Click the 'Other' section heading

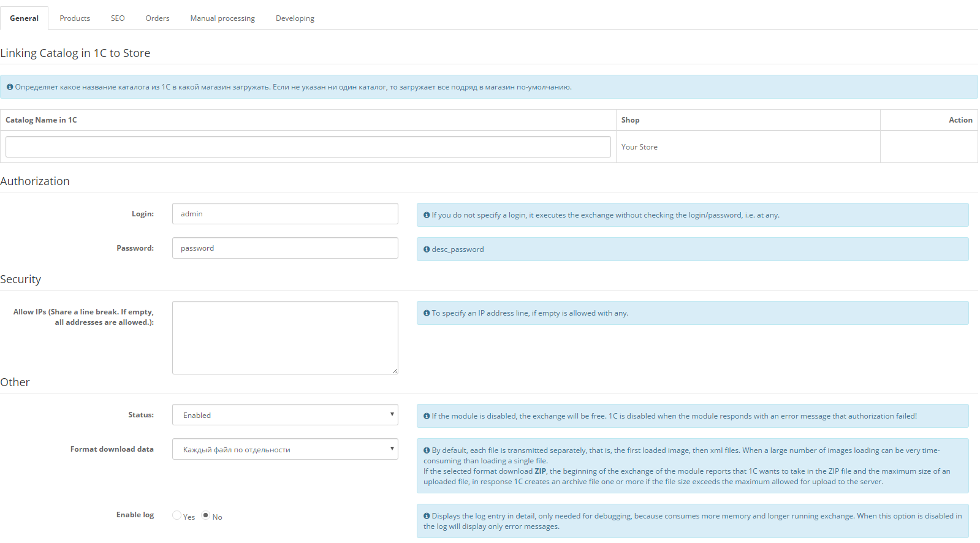click(15, 382)
